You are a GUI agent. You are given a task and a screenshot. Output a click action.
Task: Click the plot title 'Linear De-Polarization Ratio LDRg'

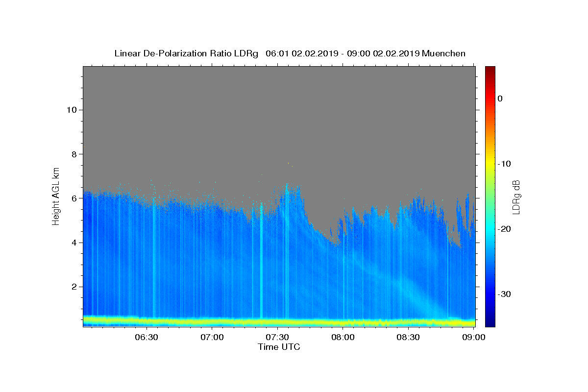tap(186, 53)
